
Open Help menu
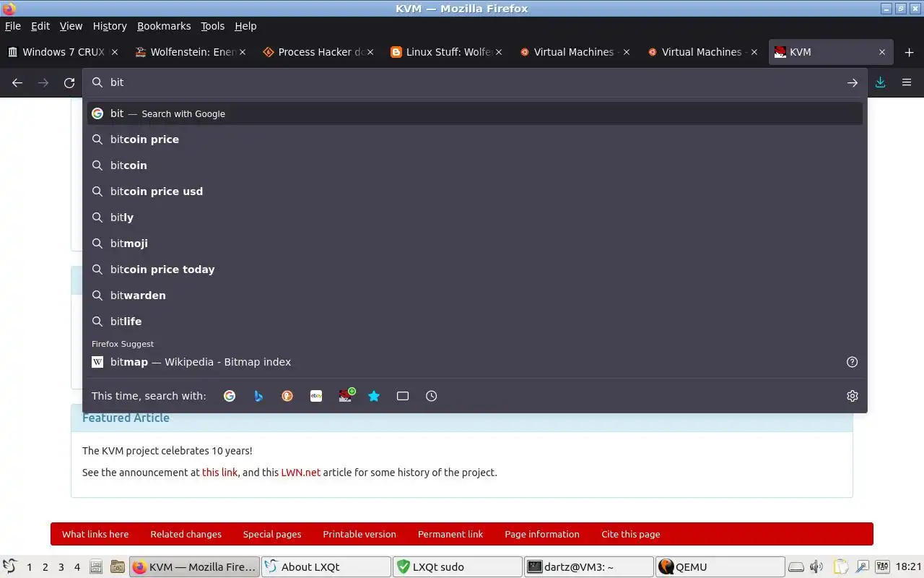tap(245, 26)
